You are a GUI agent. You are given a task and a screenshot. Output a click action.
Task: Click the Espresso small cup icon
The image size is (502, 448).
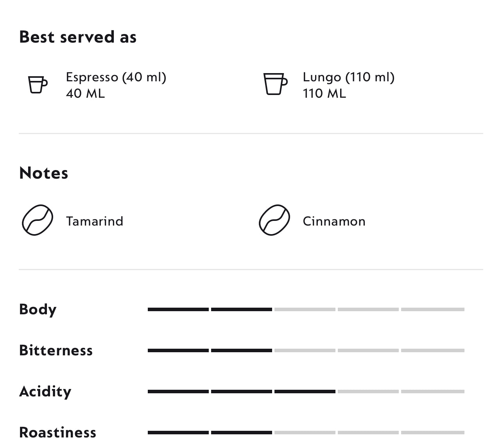pyautogui.click(x=38, y=84)
